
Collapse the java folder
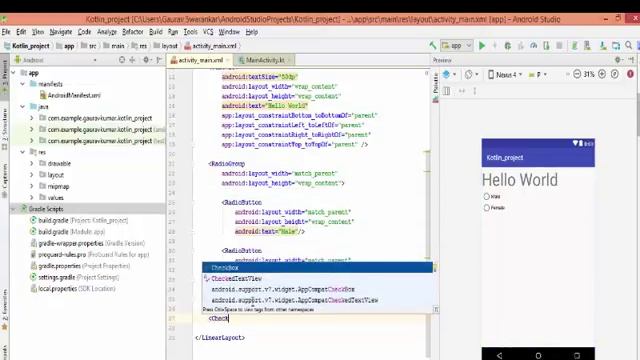click(22, 107)
